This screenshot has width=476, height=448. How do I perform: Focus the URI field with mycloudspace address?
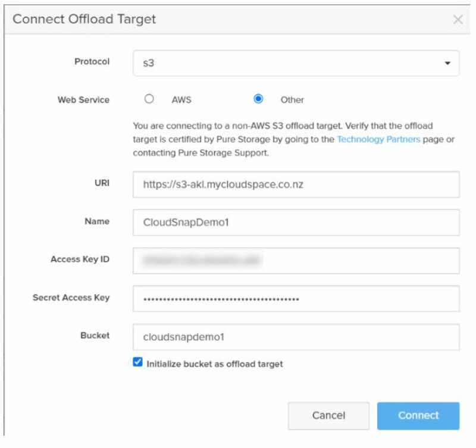point(296,184)
